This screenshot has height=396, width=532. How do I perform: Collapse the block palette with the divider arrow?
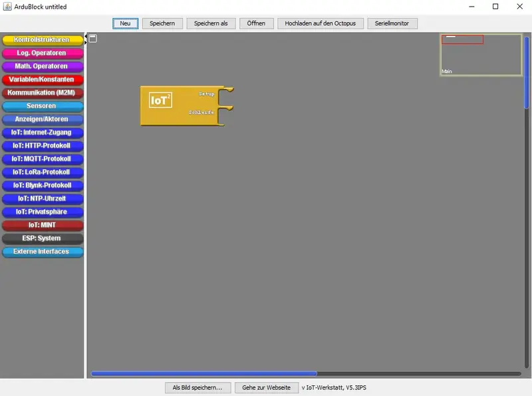86,39
